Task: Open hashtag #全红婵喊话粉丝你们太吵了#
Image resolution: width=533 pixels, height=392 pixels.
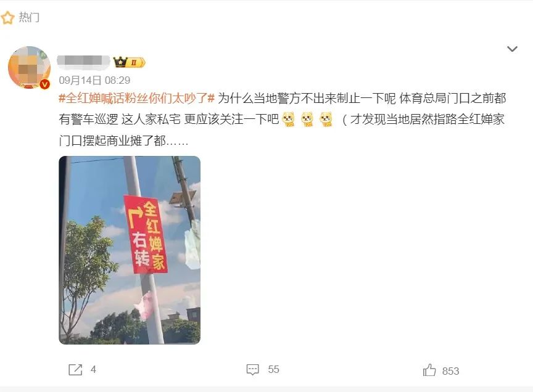Action: (137, 99)
